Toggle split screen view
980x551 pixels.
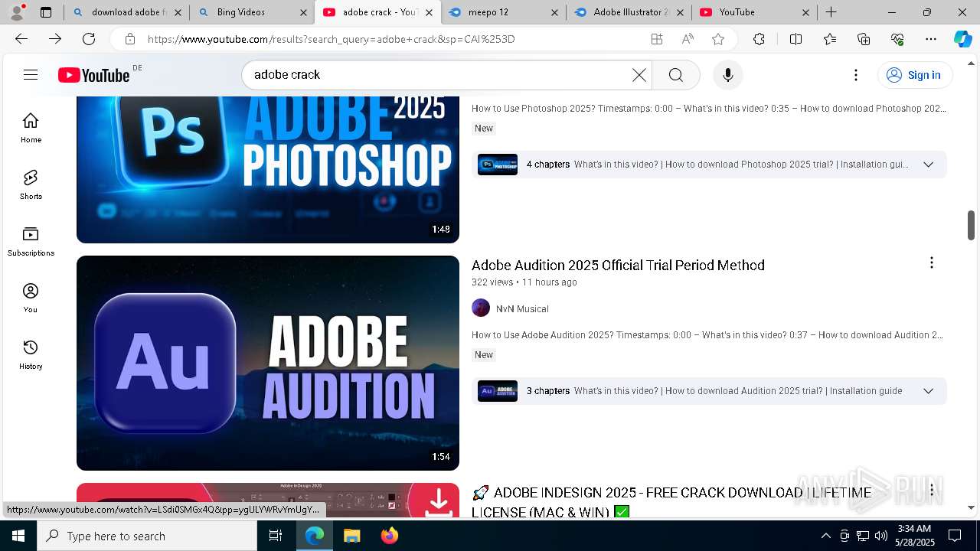click(x=795, y=39)
